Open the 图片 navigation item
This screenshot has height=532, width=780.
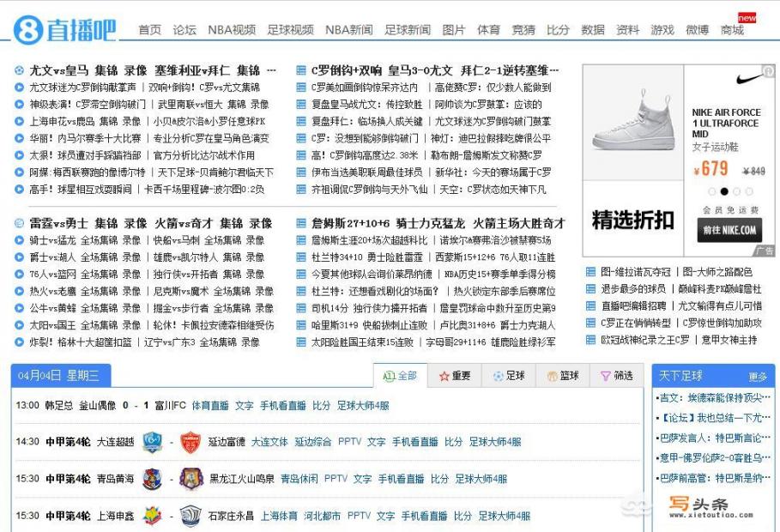[x=454, y=30]
